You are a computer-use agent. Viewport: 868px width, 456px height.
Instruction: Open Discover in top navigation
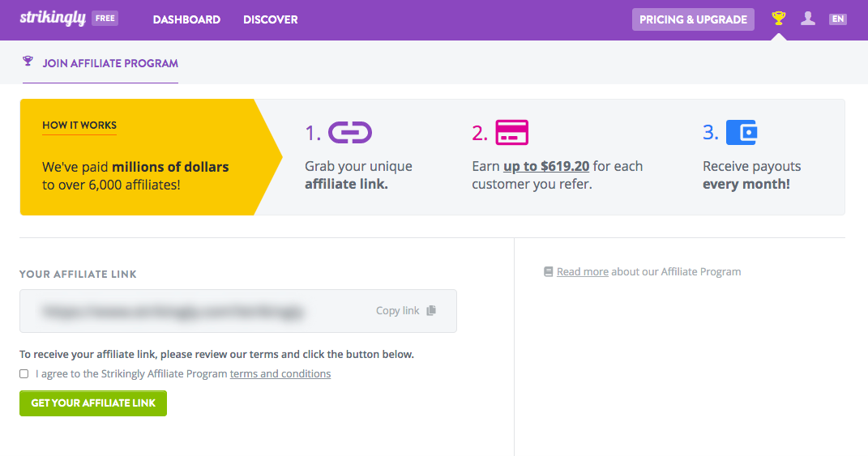(270, 19)
